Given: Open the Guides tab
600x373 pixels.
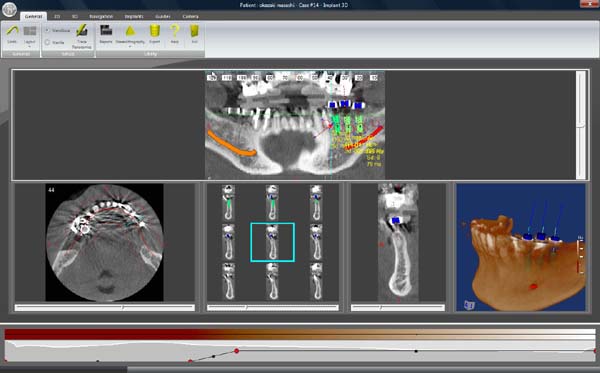Looking at the screenshot, I should pyautogui.click(x=163, y=16).
